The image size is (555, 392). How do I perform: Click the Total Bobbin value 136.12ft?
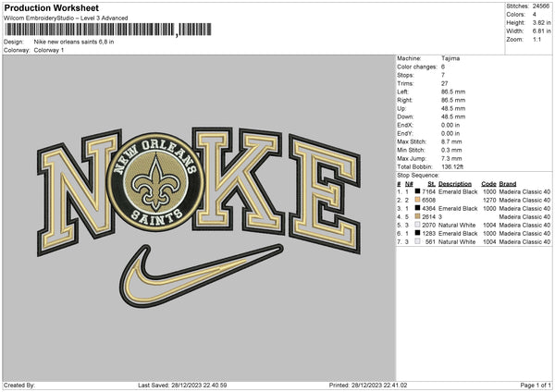pos(452,166)
